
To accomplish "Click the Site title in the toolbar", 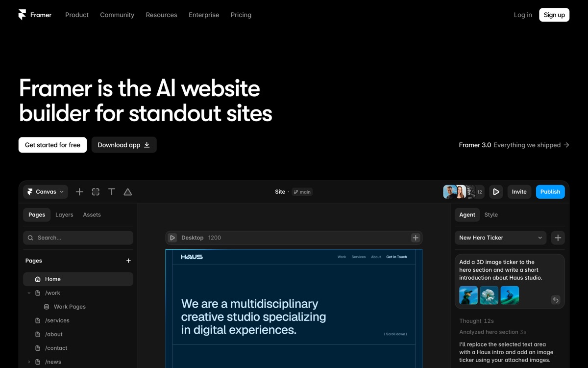I will [280, 192].
